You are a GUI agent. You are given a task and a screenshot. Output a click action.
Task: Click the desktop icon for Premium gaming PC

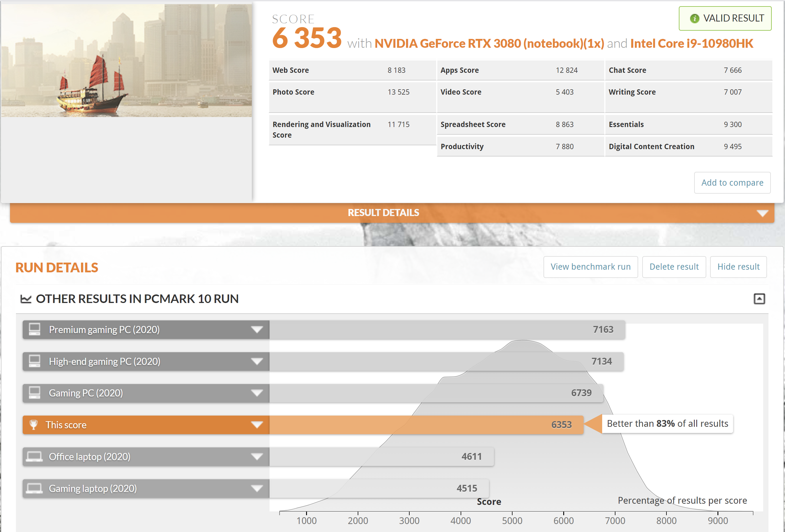click(x=35, y=330)
